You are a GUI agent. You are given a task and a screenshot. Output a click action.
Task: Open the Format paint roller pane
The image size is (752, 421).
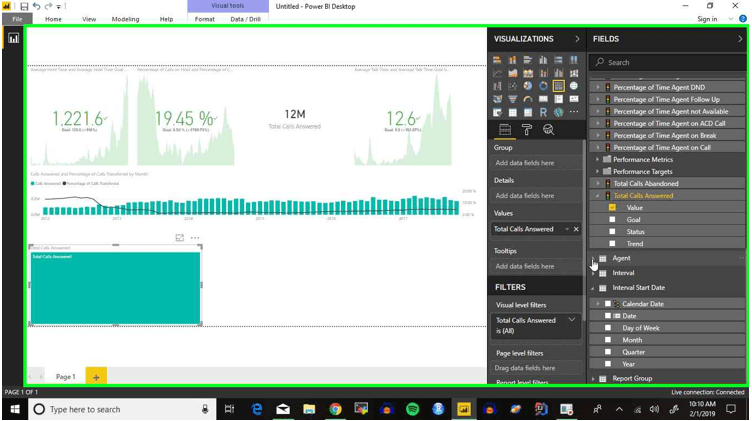pyautogui.click(x=527, y=129)
